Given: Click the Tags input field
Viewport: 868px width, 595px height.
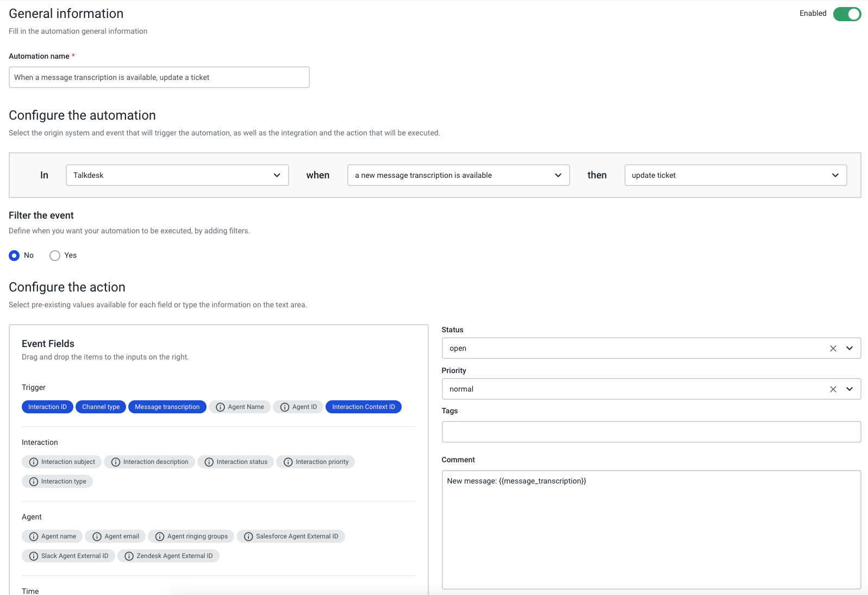Looking at the screenshot, I should pos(651,432).
